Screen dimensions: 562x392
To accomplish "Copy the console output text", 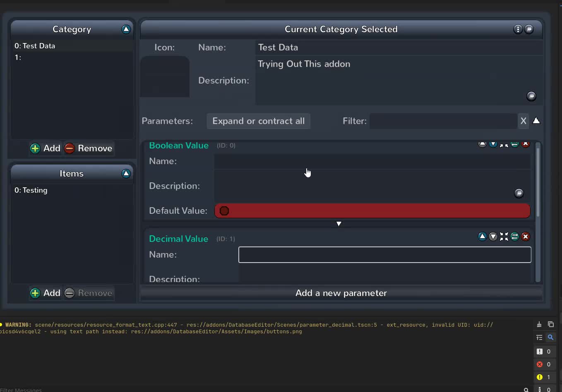I will (x=551, y=324).
